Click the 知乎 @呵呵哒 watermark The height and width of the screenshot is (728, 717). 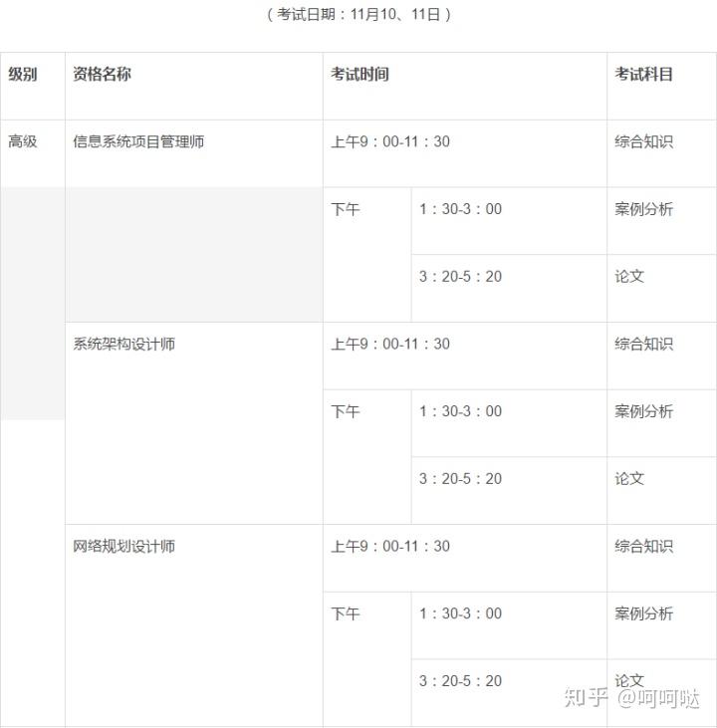point(632,698)
